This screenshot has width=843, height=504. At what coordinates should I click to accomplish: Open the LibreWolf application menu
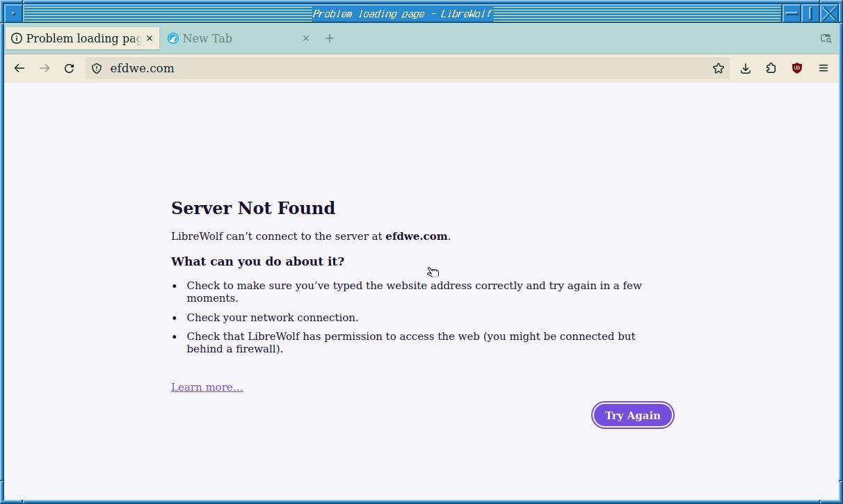click(824, 68)
